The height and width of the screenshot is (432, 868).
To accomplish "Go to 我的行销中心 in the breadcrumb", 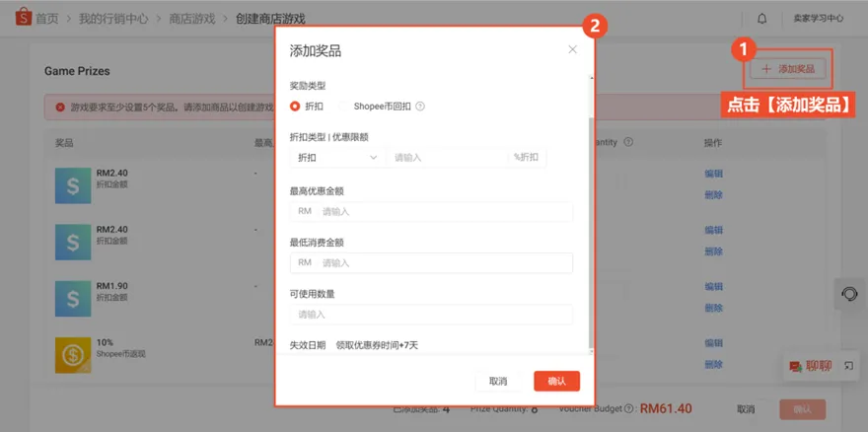I will tap(113, 19).
